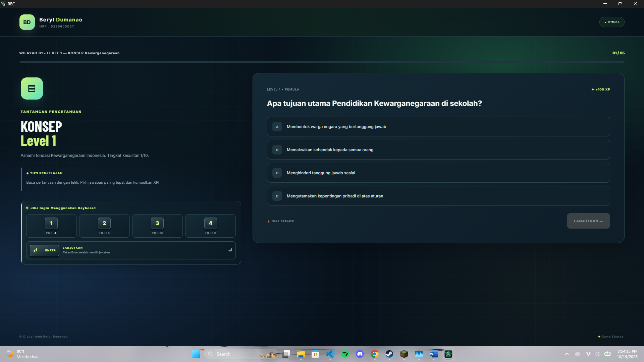Open Google Chrome from the taskbar
Screen dimensions: 644x362
[375, 354]
